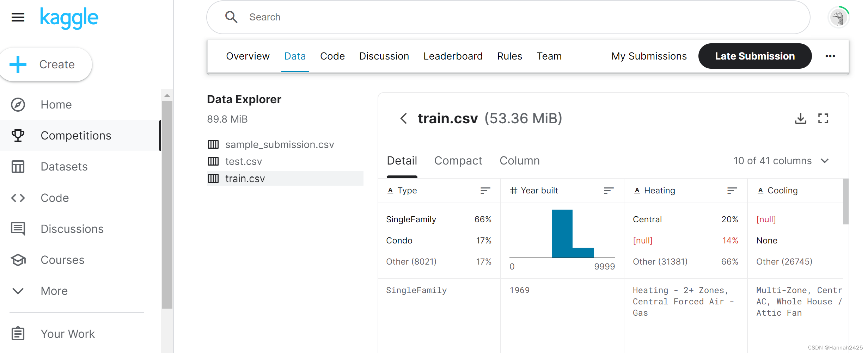Click the Cooling text type icon
This screenshot has width=868, height=353.
tap(760, 191)
